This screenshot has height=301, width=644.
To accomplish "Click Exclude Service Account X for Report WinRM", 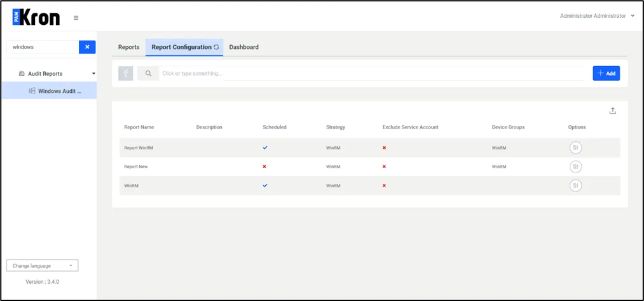I will (x=384, y=148).
